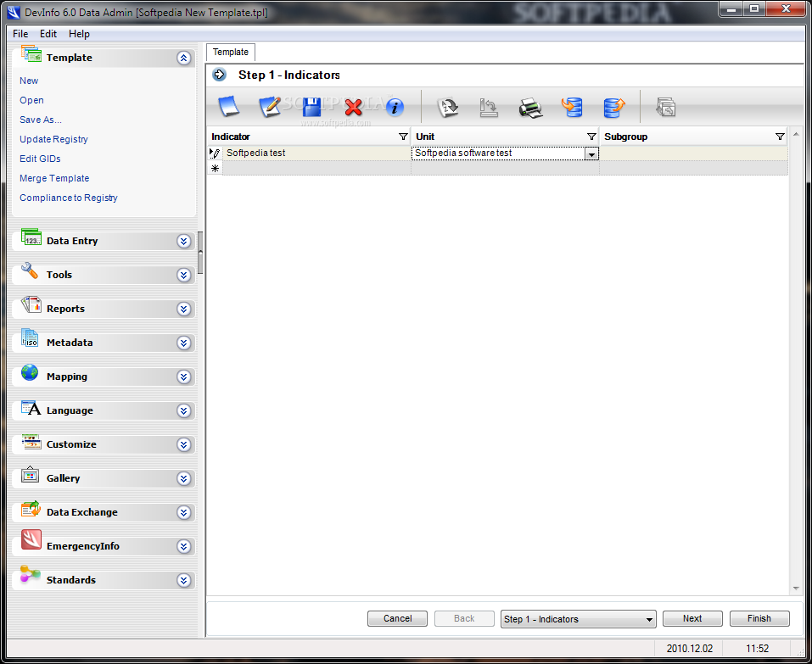This screenshot has width=812, height=664.
Task: Click the Update Registry link
Action: pos(53,139)
